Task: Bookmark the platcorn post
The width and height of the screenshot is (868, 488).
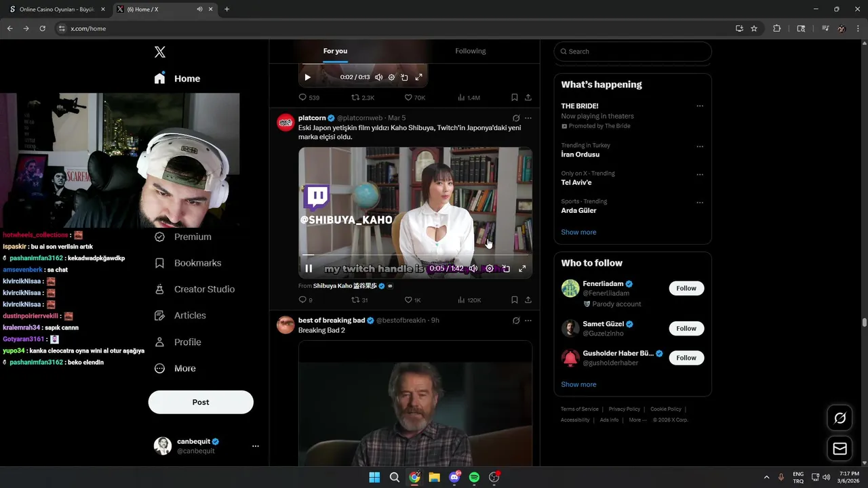Action: point(515,300)
